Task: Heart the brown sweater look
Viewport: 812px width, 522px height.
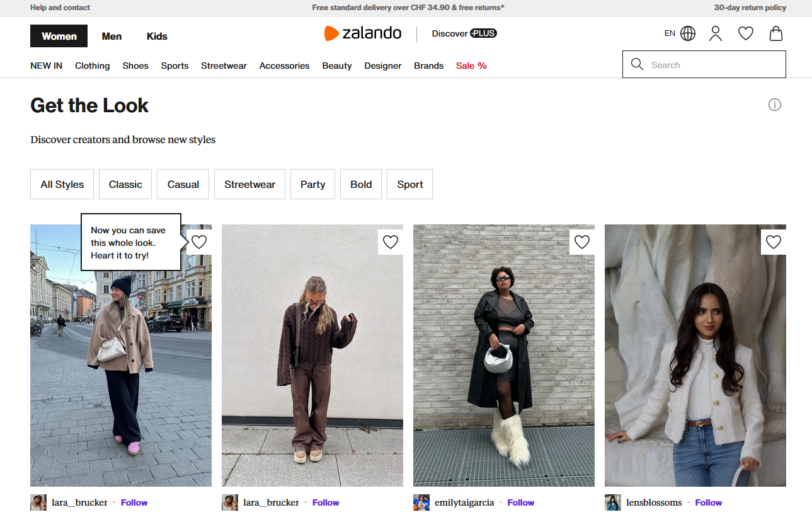Action: (391, 242)
